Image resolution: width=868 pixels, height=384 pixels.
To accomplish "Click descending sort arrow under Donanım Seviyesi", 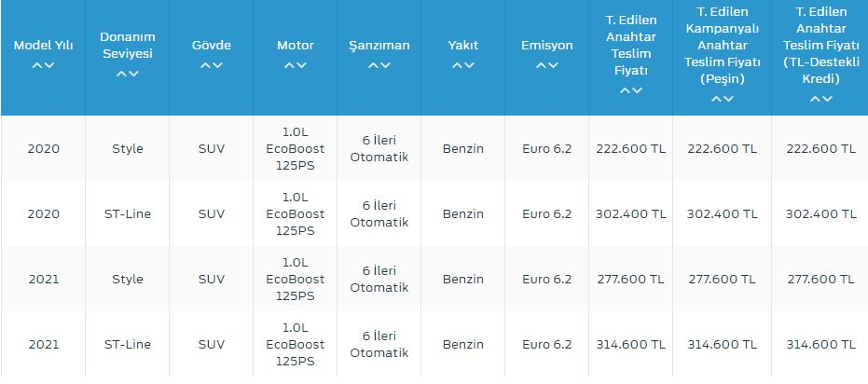I will 134,74.
